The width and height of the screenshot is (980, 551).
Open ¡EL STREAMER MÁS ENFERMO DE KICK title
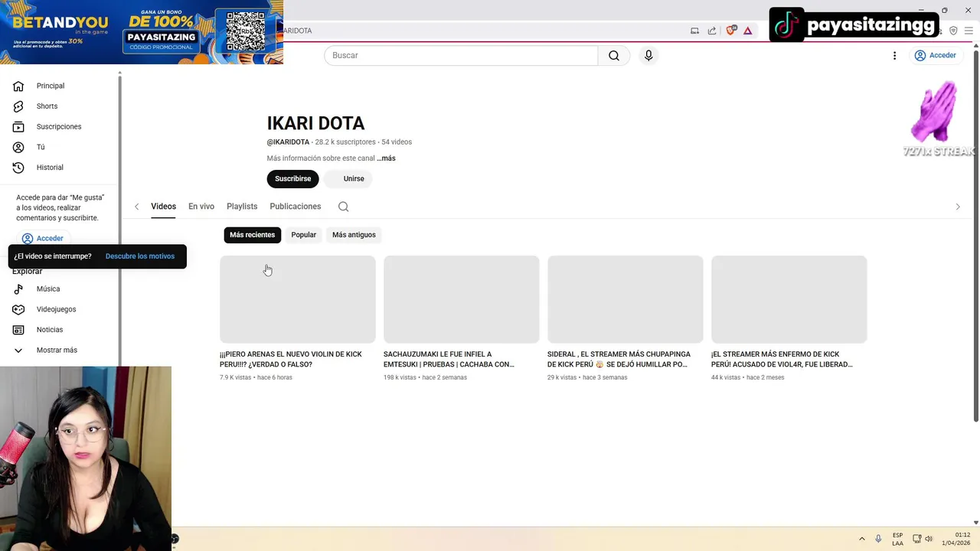(x=782, y=360)
